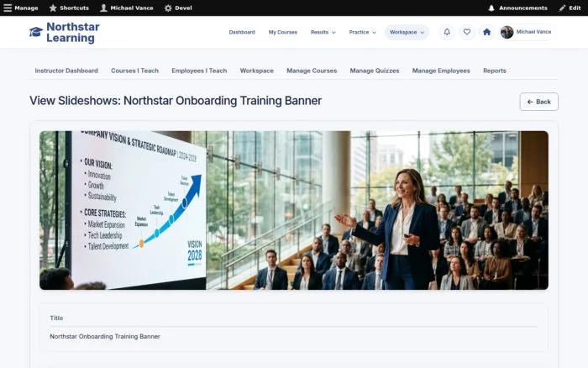Open My Courses in the header
Image resolution: width=588 pixels, height=368 pixels.
click(x=283, y=32)
